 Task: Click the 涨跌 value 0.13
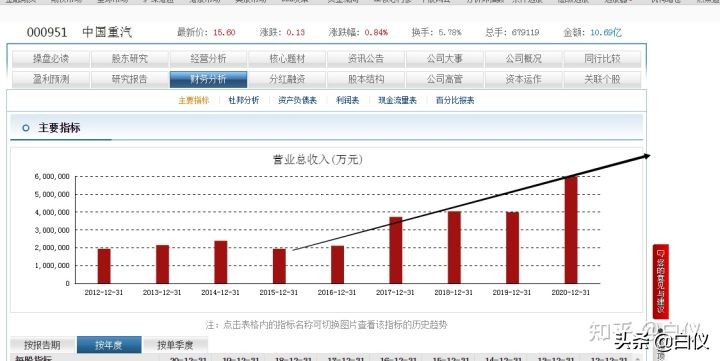tap(296, 33)
